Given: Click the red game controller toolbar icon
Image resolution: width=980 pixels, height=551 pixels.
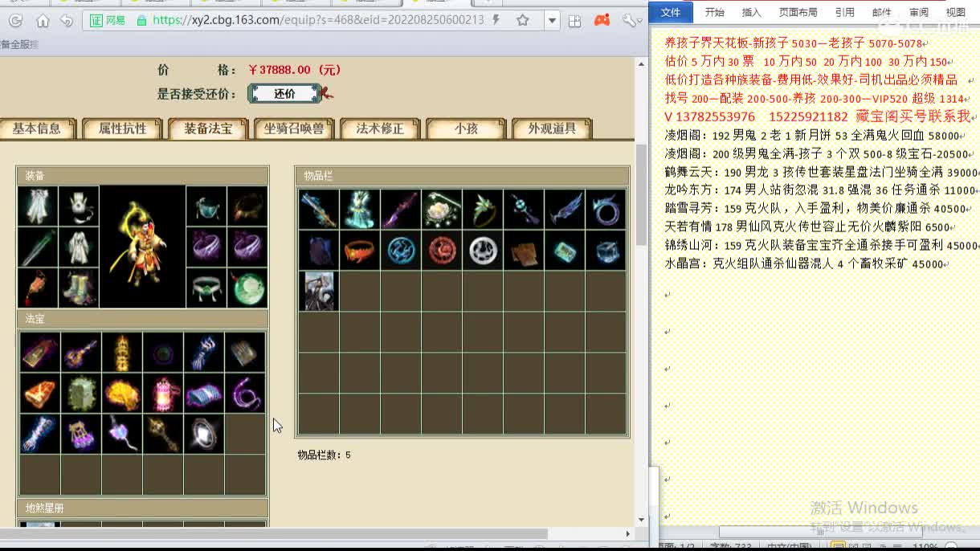Looking at the screenshot, I should [602, 20].
